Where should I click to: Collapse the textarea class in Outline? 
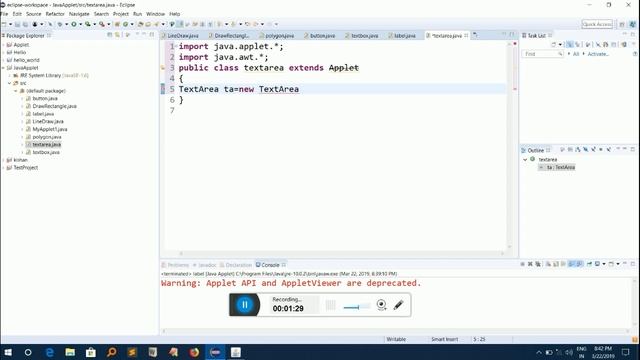click(525, 159)
